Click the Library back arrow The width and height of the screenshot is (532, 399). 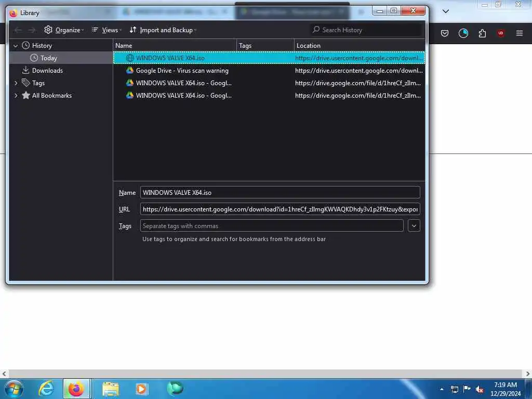pos(18,30)
